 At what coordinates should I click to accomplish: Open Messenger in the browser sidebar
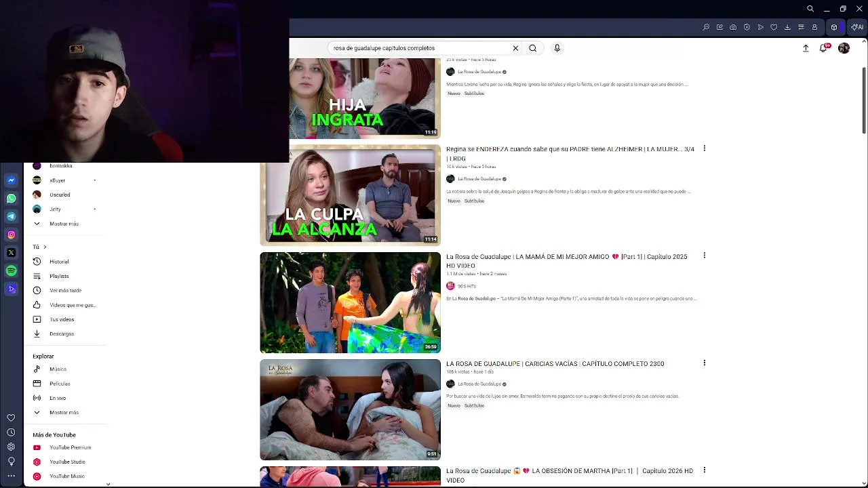[x=11, y=180]
